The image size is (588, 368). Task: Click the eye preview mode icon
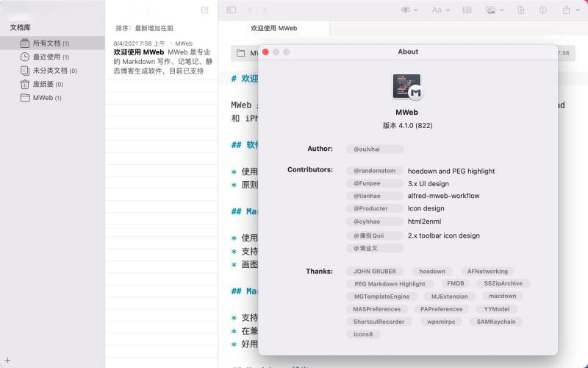tap(406, 10)
